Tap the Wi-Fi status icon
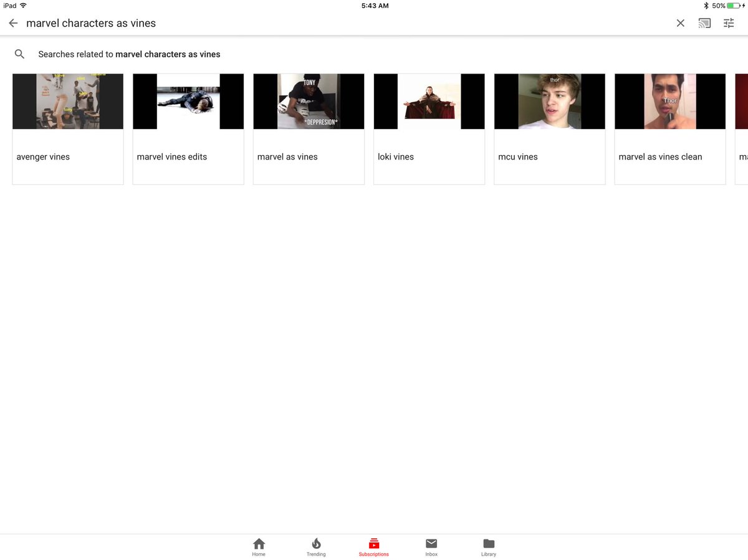This screenshot has width=748, height=560. (24, 6)
